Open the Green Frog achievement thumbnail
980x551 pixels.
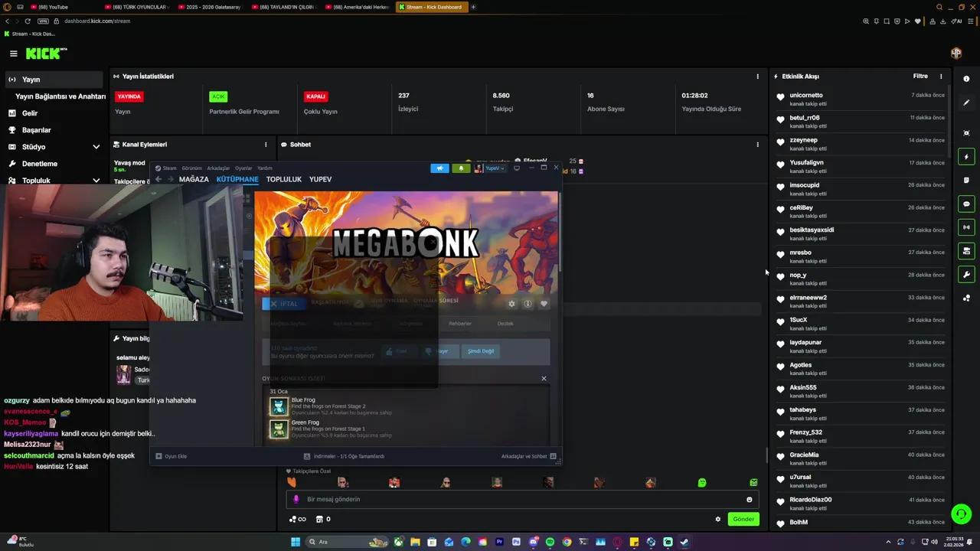[279, 429]
